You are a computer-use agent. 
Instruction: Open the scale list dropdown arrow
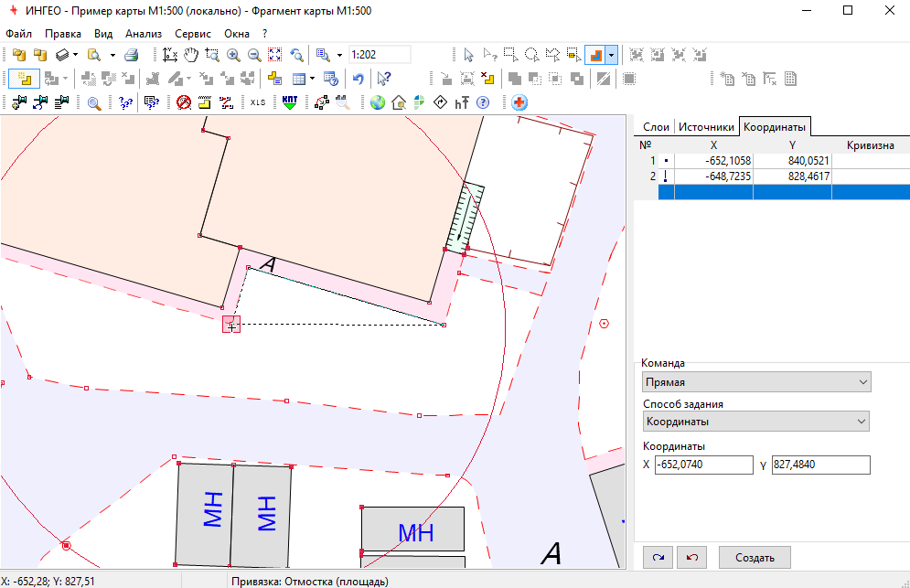pyautogui.click(x=339, y=55)
